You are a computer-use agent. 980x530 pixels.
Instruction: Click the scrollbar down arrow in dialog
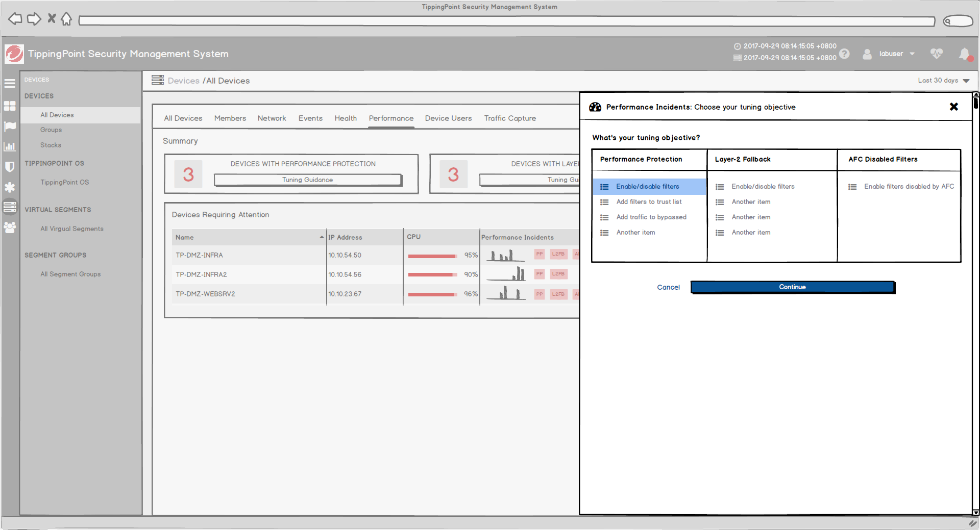click(975, 512)
